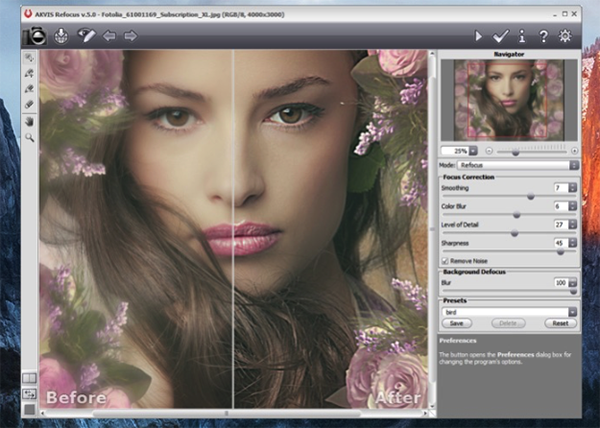The height and width of the screenshot is (428, 600).
Task: Click the scroll right arrow below image
Action: point(425,413)
